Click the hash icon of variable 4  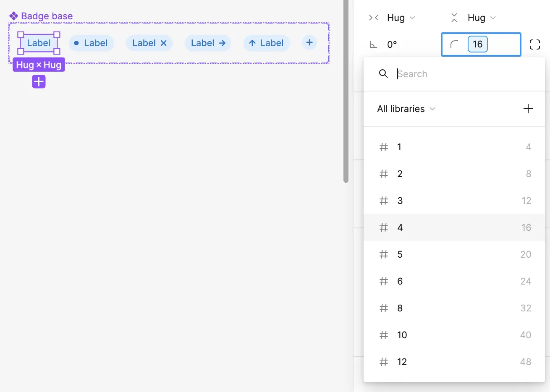point(384,227)
